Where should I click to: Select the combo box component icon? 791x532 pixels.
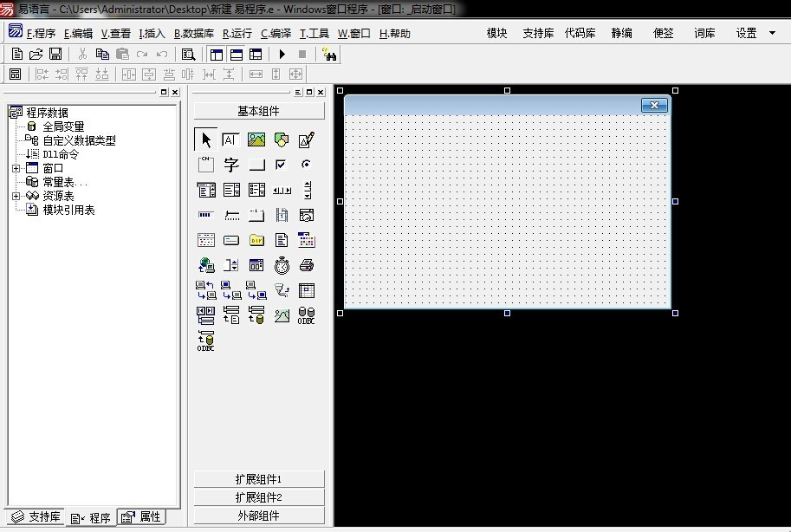(x=206, y=190)
